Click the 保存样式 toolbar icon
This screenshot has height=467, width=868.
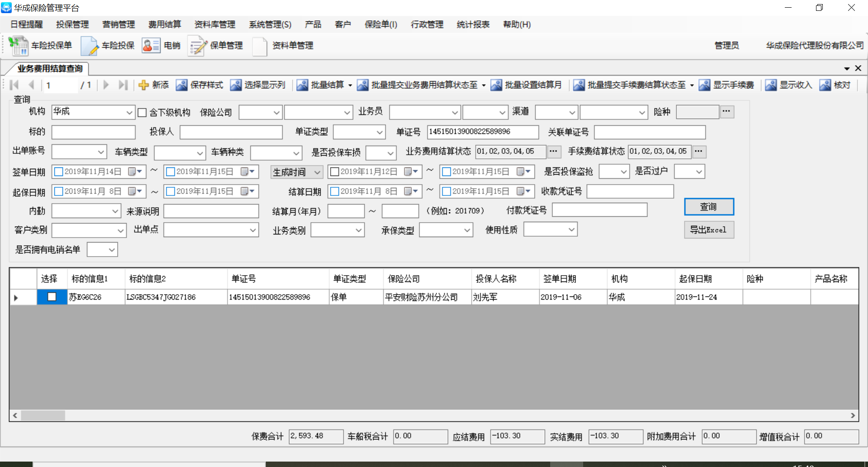click(182, 85)
